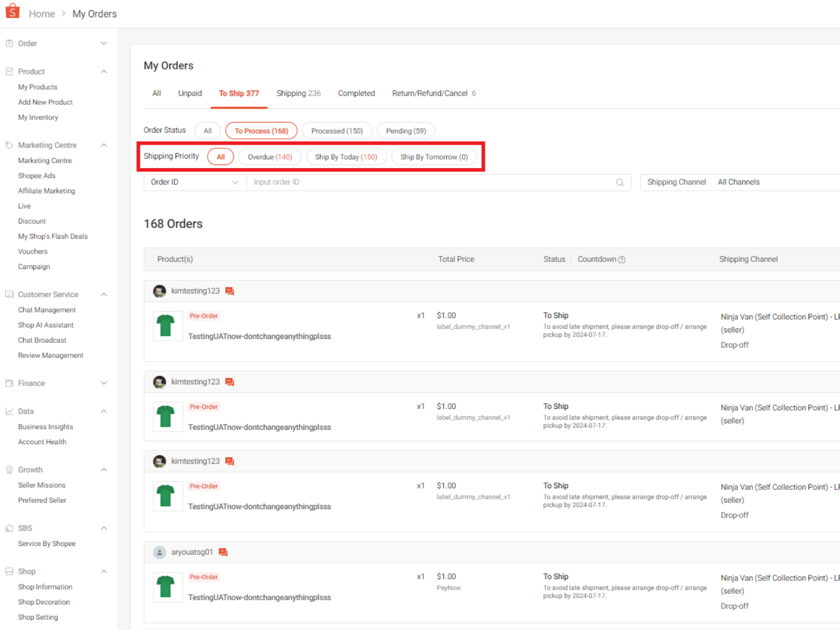
Task: Click the search magnifier in order ID field
Action: (x=619, y=183)
